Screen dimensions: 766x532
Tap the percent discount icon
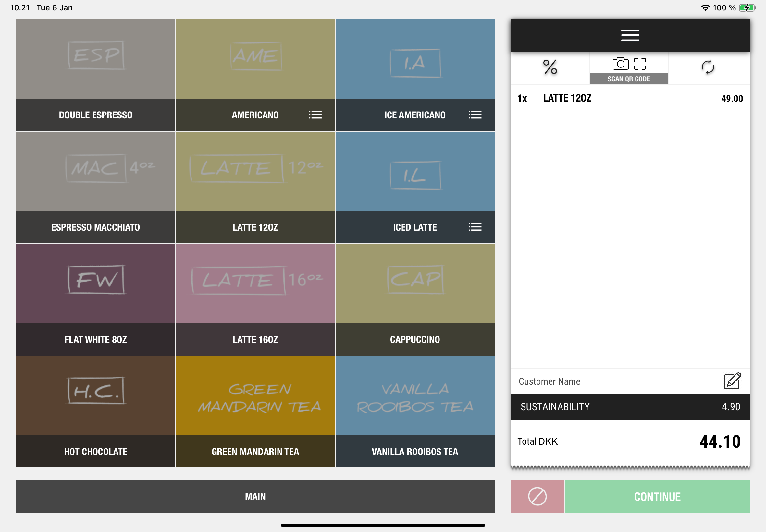(550, 67)
